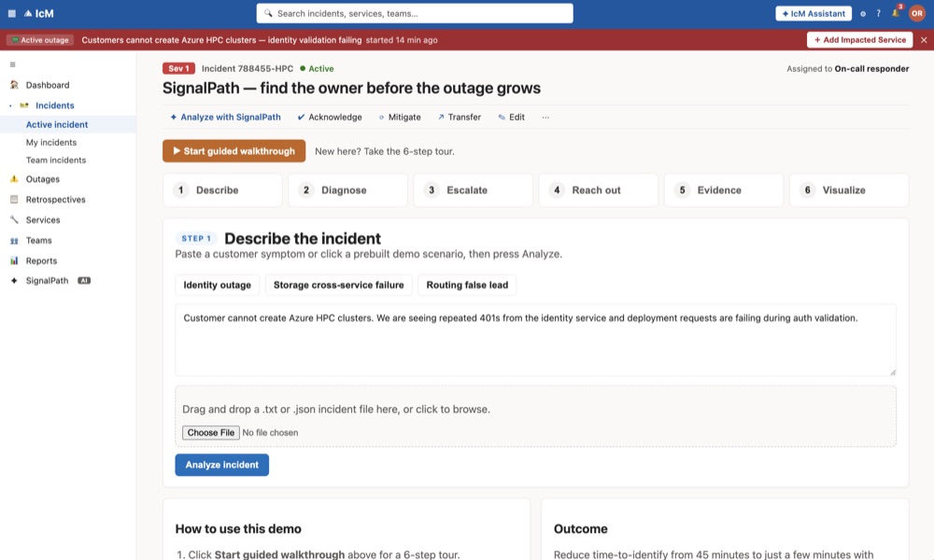
Task: Click the search magnifier icon
Action: pyautogui.click(x=269, y=13)
